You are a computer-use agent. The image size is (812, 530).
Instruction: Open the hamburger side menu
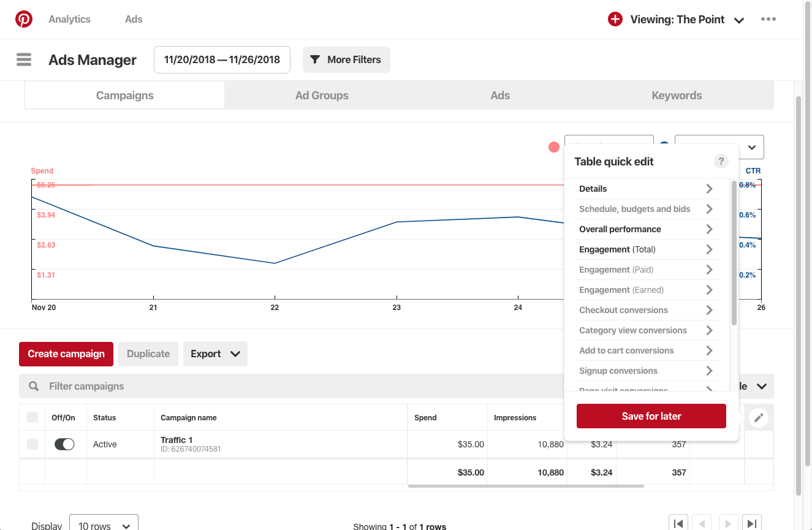point(24,59)
